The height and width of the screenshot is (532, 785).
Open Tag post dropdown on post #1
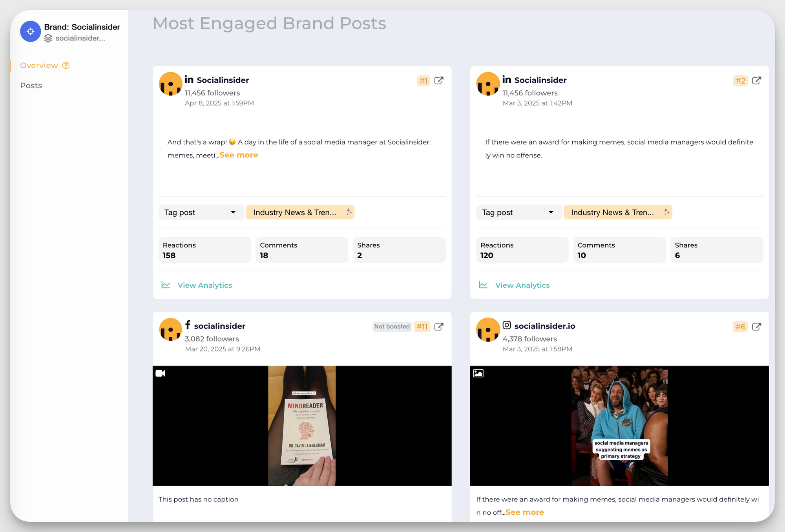click(x=201, y=212)
